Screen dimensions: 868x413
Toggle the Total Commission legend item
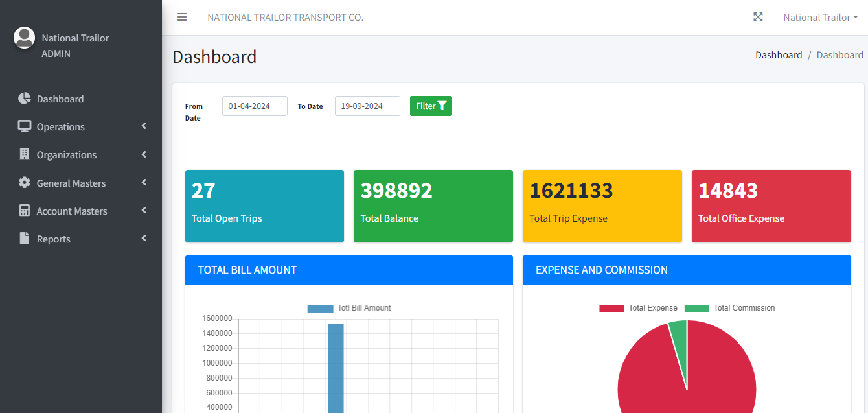pyautogui.click(x=729, y=308)
